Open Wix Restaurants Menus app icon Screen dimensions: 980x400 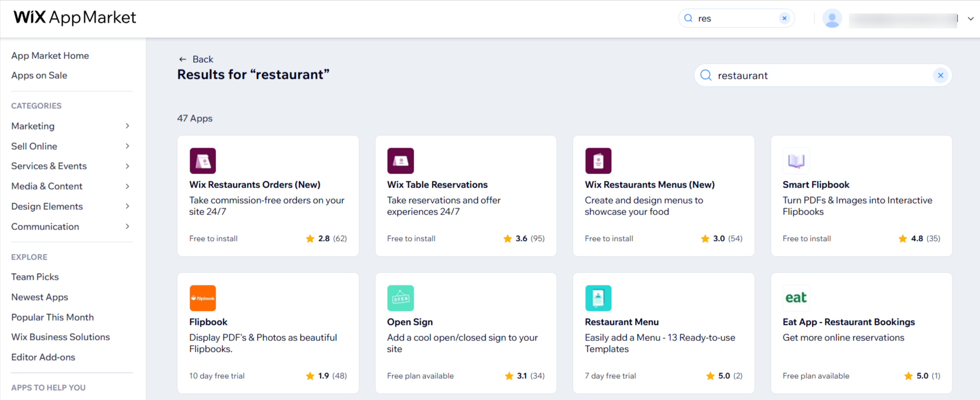(598, 161)
